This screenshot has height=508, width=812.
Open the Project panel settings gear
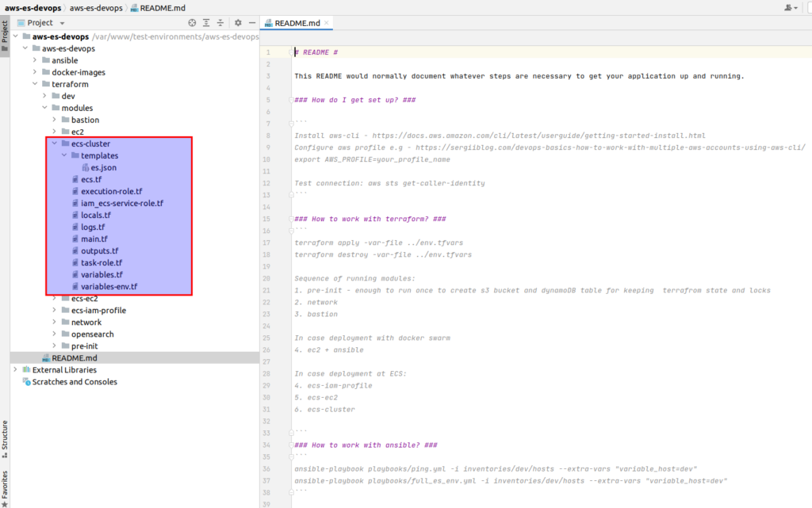(x=238, y=23)
